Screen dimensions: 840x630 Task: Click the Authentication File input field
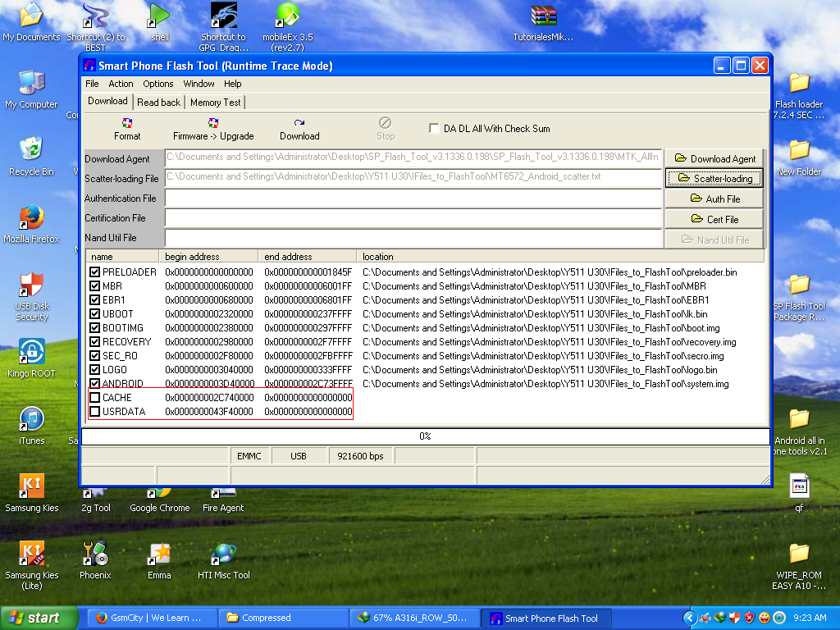[x=413, y=199]
